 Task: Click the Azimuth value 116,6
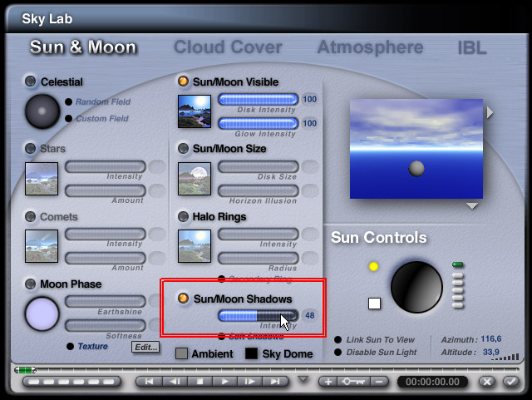click(x=491, y=339)
